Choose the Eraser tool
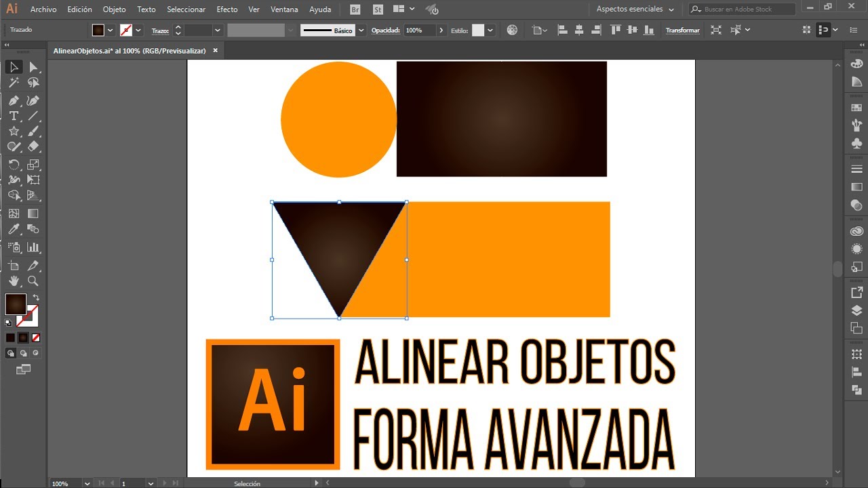This screenshot has width=868, height=488. point(33,146)
